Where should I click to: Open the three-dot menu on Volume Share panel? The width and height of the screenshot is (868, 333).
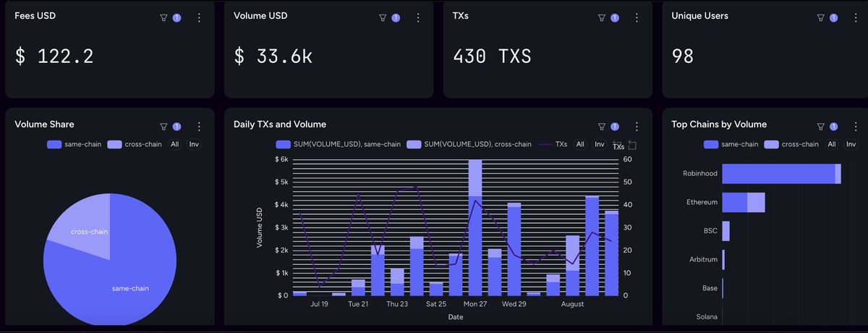pyautogui.click(x=199, y=126)
